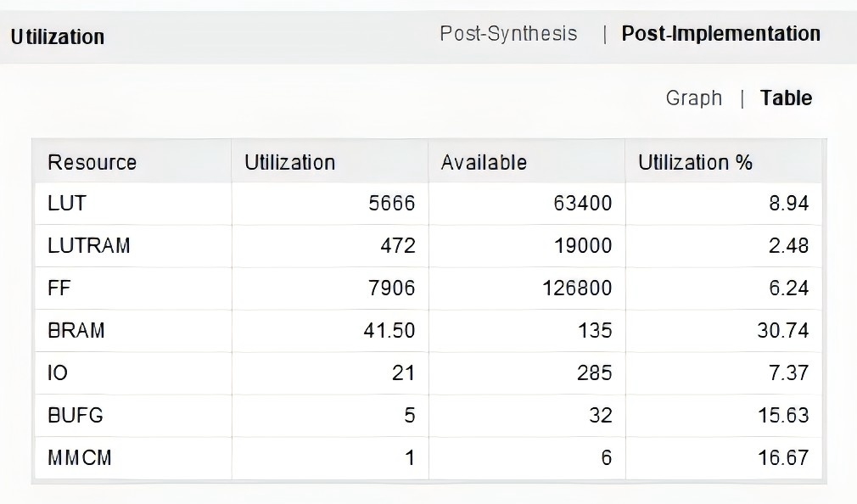Click the Utilization panel title

tap(58, 37)
